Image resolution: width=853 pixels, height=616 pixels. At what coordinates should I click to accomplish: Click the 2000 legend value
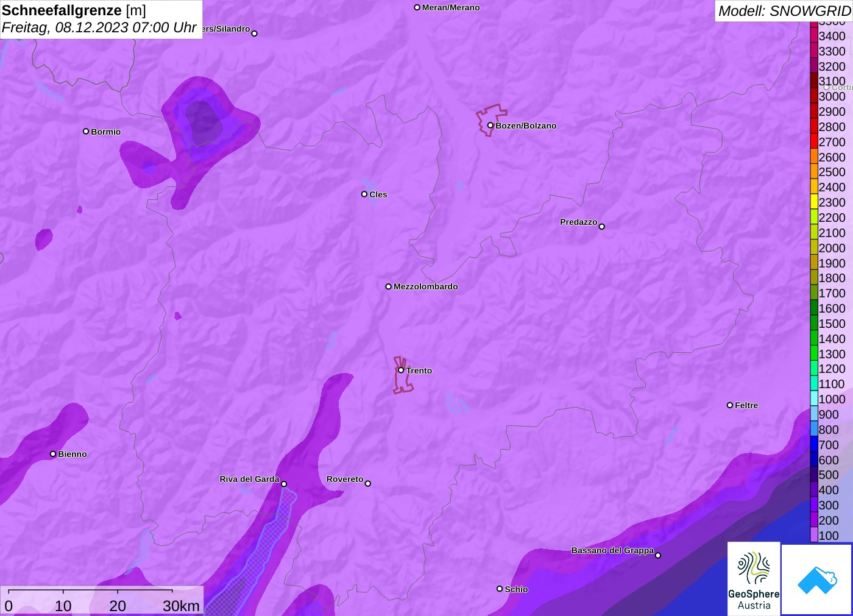[x=832, y=248]
